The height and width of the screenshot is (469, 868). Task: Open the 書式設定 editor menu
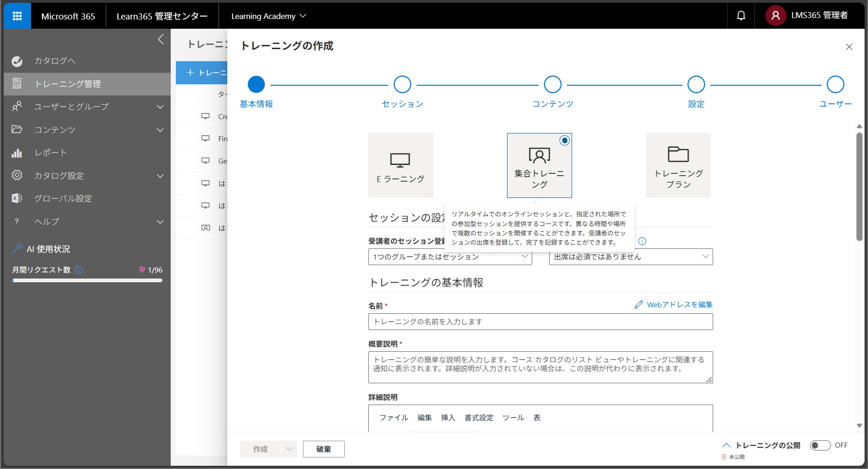tap(479, 418)
